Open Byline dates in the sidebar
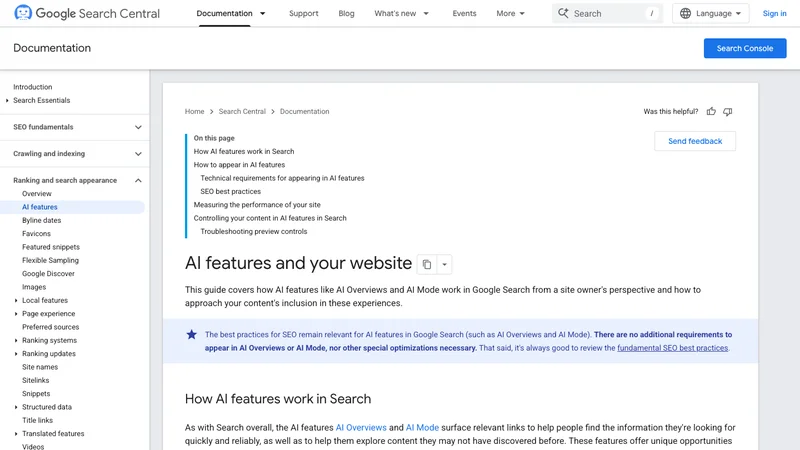This screenshot has width=800, height=450. click(x=41, y=220)
